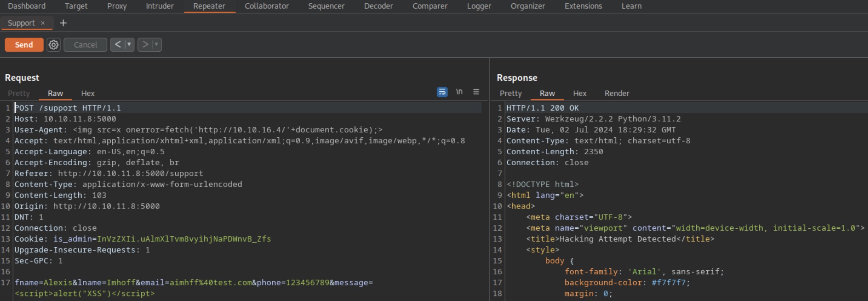Open Repeater settings gear icon
Screen dimensions: 868x301
coord(53,45)
